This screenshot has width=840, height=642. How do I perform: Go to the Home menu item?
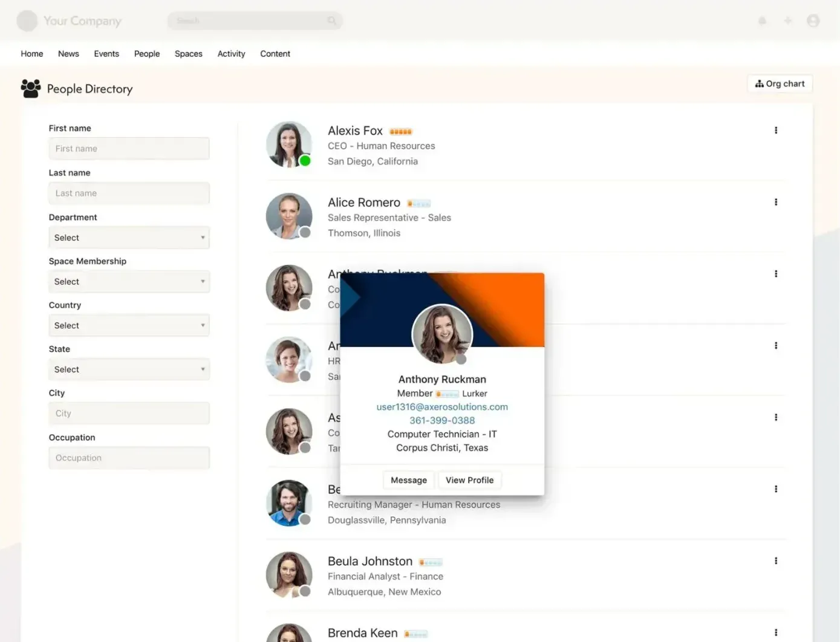[32, 54]
